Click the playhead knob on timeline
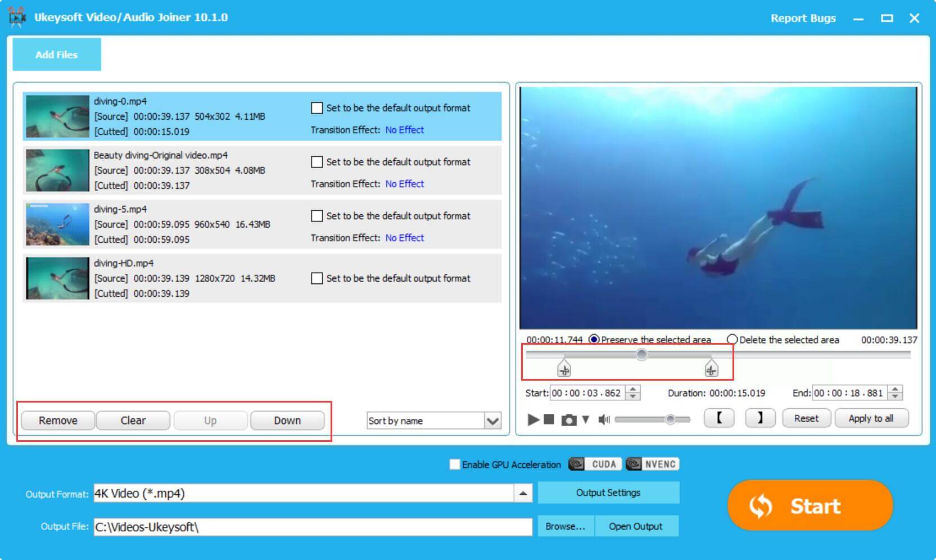The height and width of the screenshot is (560, 936). (x=641, y=354)
